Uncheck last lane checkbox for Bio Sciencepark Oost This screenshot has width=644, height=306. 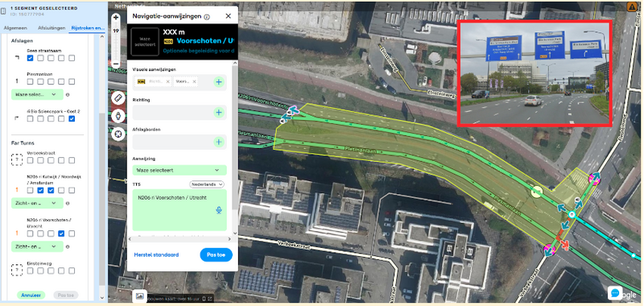[72, 118]
